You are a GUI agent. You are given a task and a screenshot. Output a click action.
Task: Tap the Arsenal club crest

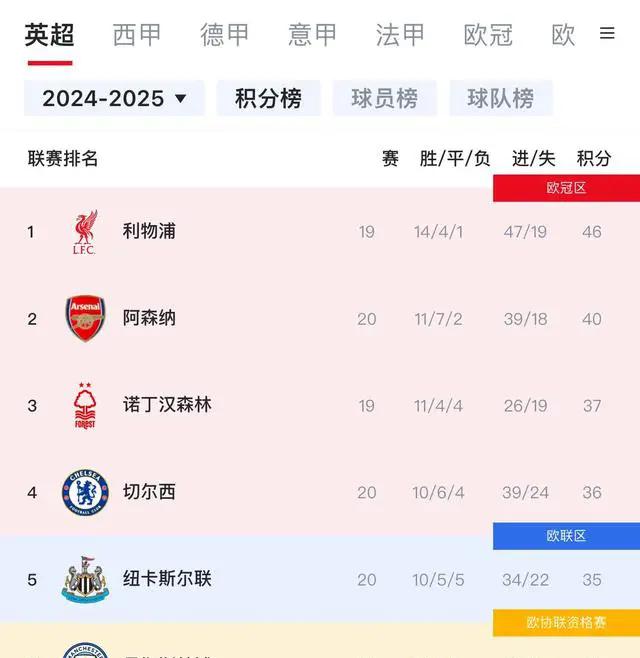point(85,319)
